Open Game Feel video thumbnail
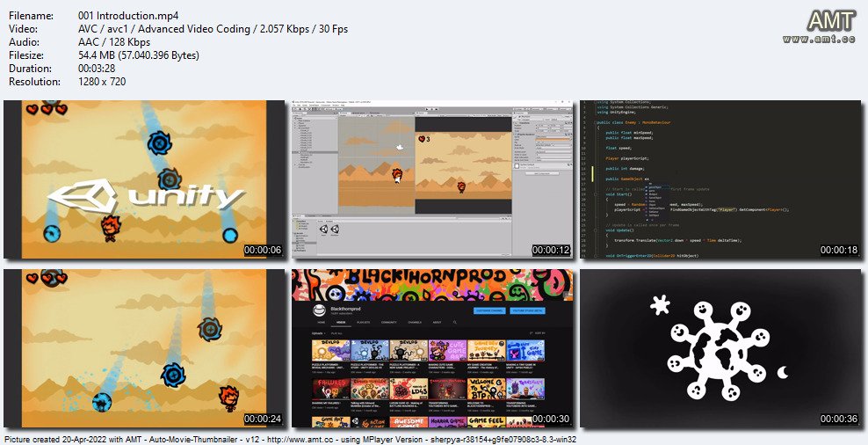The height and width of the screenshot is (445, 868). (x=487, y=422)
